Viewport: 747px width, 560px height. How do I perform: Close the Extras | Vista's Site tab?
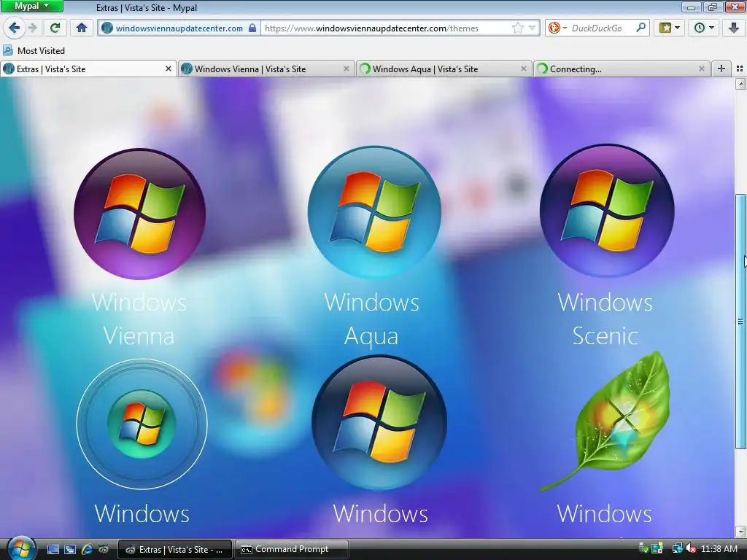pyautogui.click(x=169, y=69)
